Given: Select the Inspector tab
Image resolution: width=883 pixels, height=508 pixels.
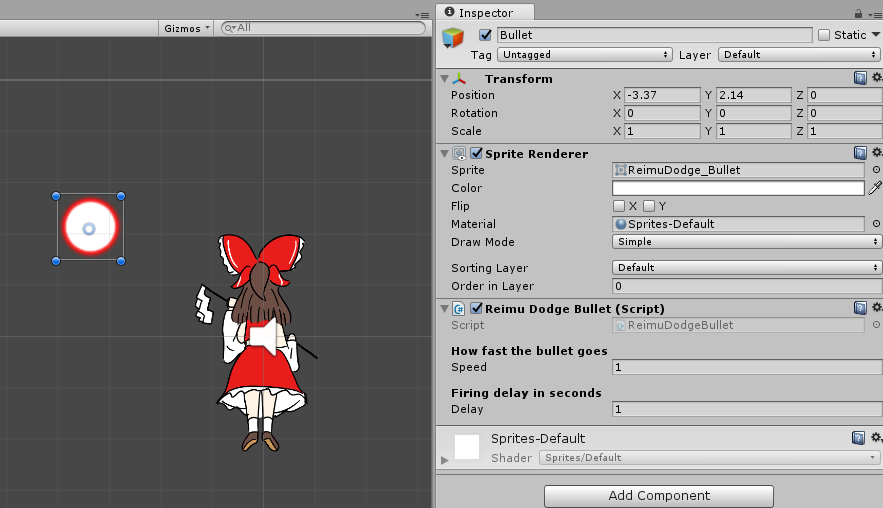Looking at the screenshot, I should click(x=485, y=12).
